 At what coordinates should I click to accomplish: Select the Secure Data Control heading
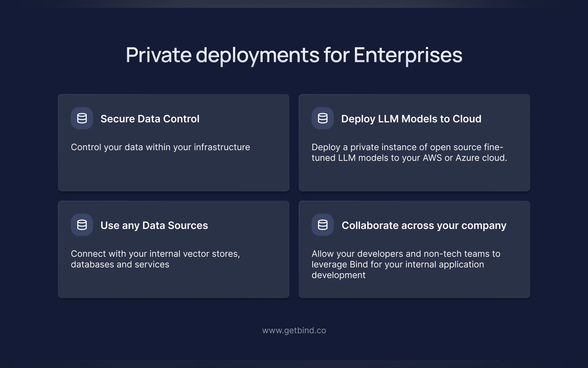pos(150,119)
